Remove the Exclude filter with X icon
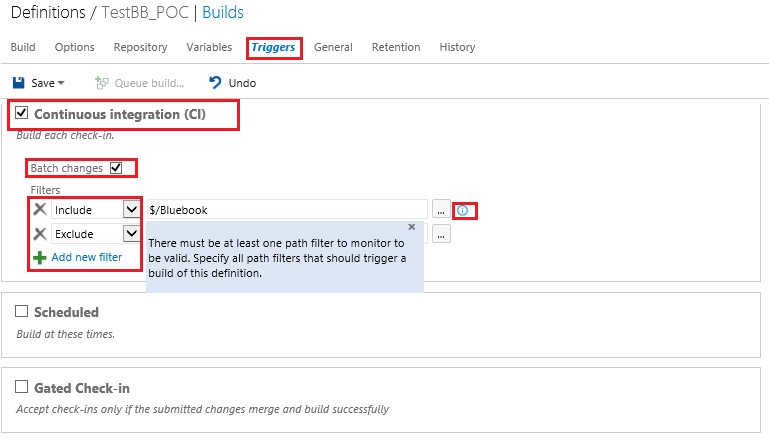769x442 pixels. pos(40,234)
